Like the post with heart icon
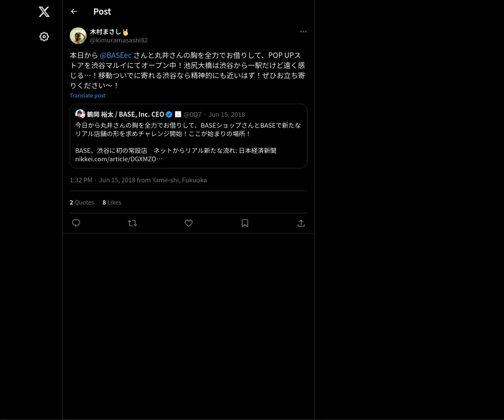 click(189, 223)
